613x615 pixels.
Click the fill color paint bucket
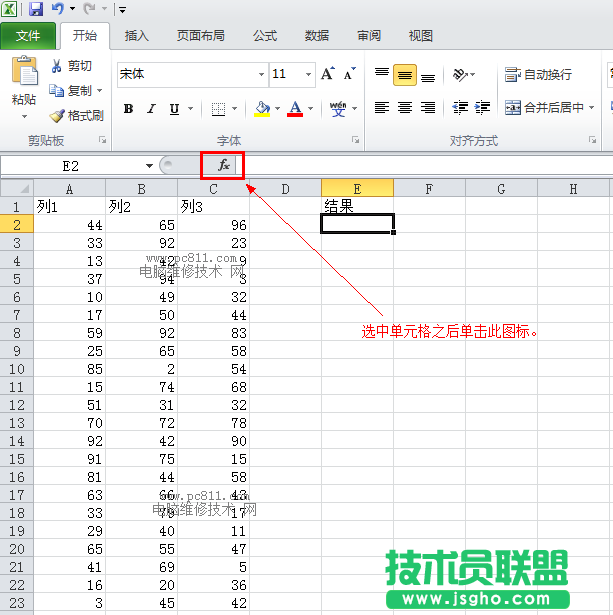pyautogui.click(x=262, y=109)
